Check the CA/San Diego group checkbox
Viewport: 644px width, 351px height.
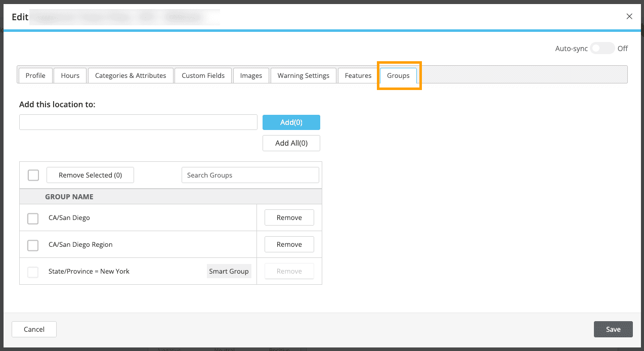[x=33, y=218]
